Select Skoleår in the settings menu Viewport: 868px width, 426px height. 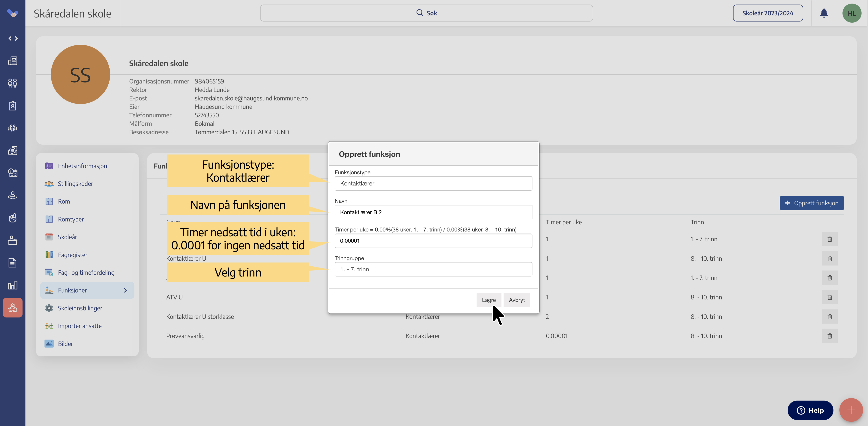click(x=67, y=237)
